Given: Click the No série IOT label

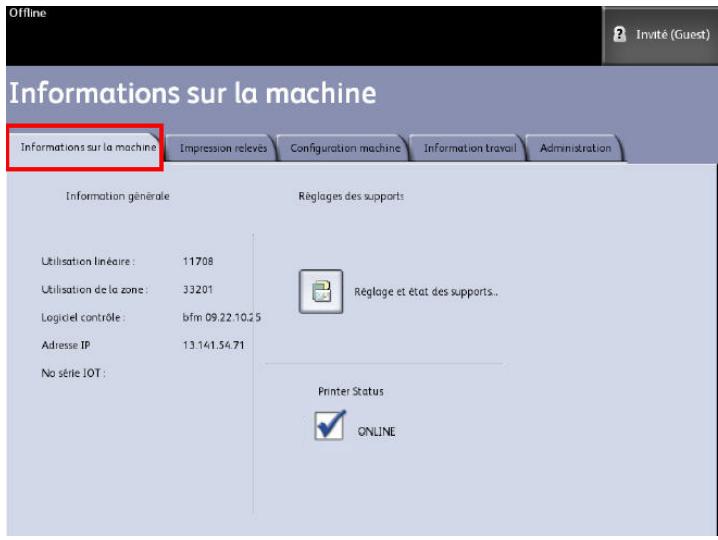Looking at the screenshot, I should pos(72,373).
